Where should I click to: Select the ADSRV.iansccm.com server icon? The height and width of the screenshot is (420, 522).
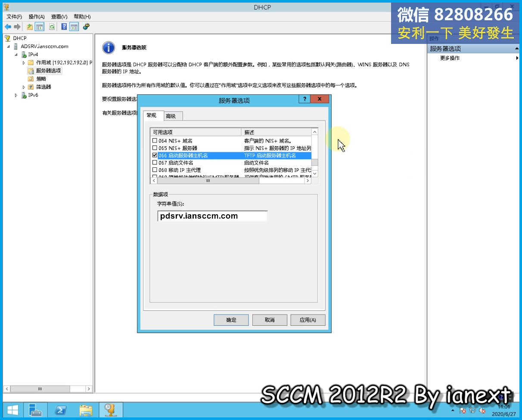pyautogui.click(x=16, y=46)
